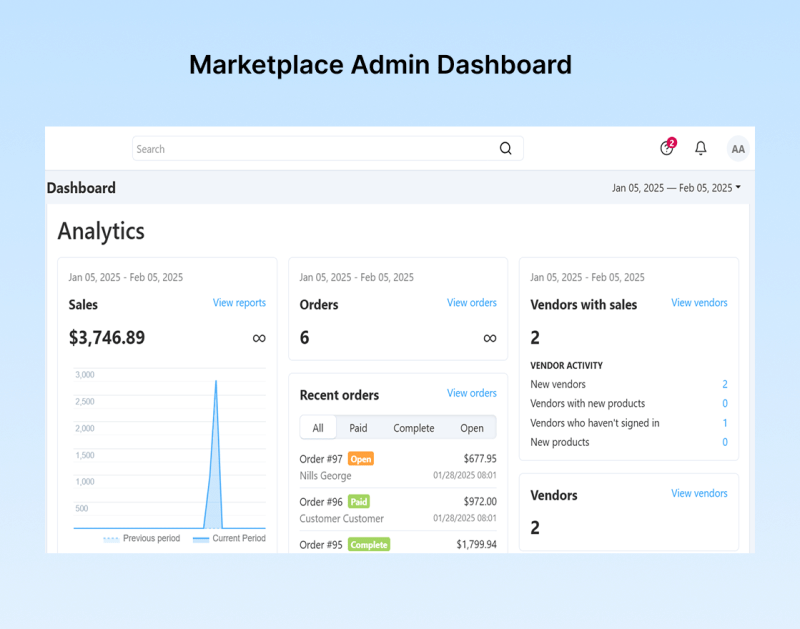Click the sales chart peak
The image size is (800, 629).
215,381
